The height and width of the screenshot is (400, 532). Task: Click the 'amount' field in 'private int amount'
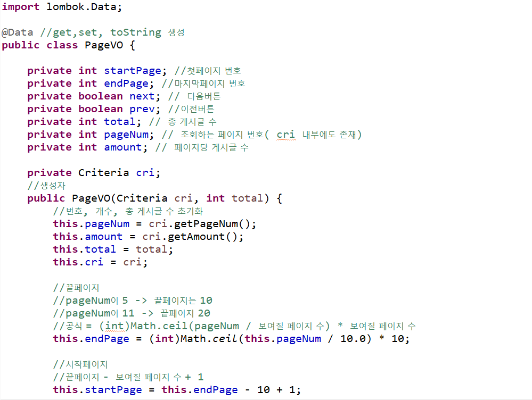123,147
